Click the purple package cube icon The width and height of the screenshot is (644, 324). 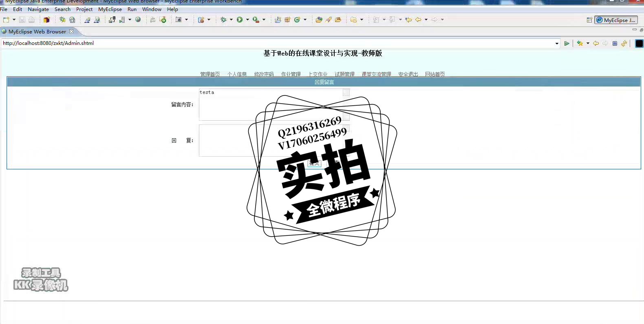coord(46,20)
